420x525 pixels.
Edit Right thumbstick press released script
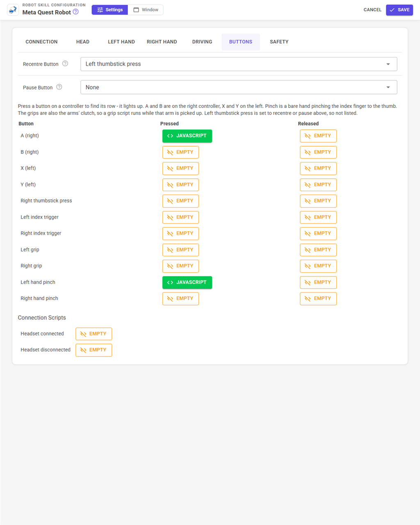318,201
